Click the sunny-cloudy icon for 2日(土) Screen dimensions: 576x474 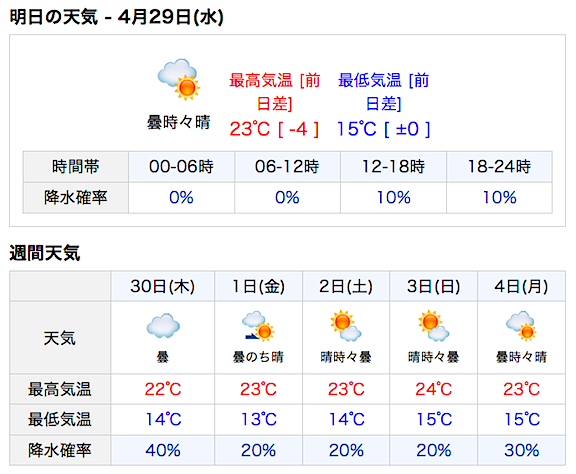[x=346, y=326]
